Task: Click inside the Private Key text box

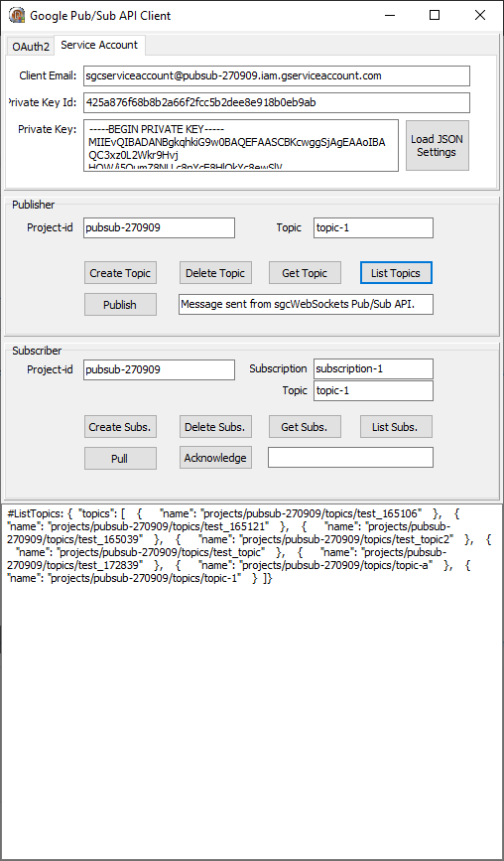Action: point(241,146)
